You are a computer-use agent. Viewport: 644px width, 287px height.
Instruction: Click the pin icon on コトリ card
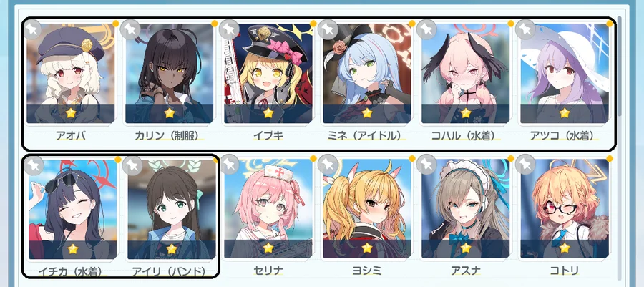coord(525,164)
